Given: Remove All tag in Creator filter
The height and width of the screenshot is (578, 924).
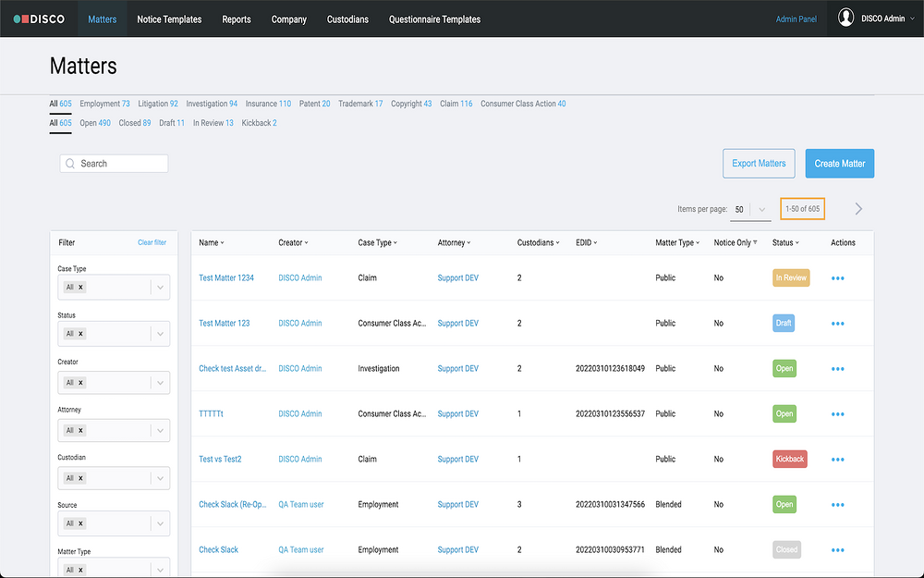Looking at the screenshot, I should coord(80,383).
